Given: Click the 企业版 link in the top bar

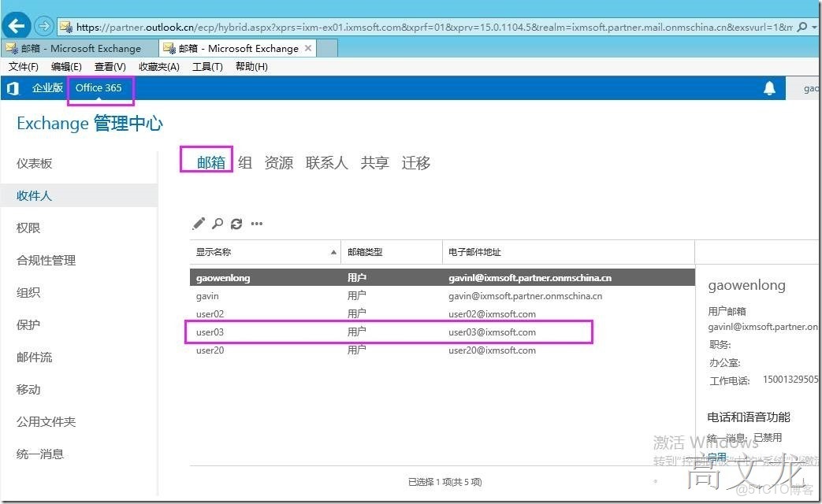Looking at the screenshot, I should 47,87.
